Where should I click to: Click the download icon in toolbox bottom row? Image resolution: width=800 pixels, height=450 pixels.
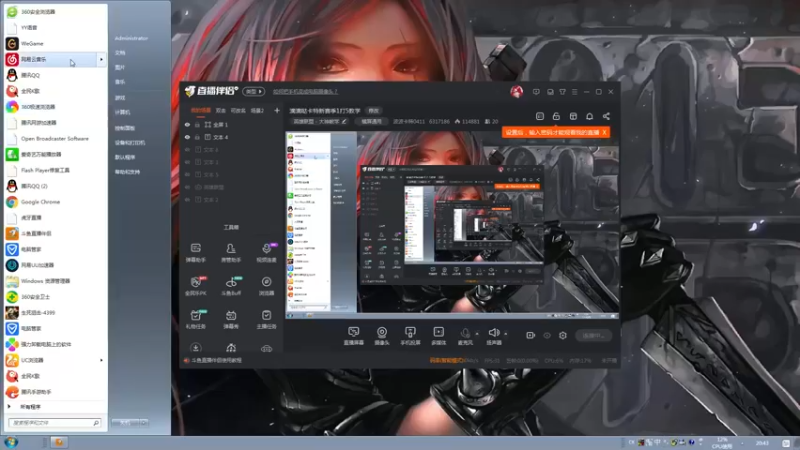[195, 348]
